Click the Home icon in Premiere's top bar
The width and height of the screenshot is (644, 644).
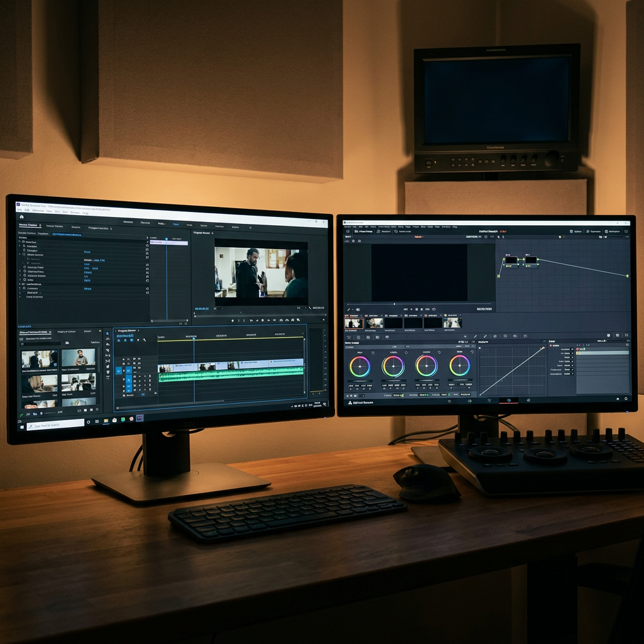(x=22, y=217)
